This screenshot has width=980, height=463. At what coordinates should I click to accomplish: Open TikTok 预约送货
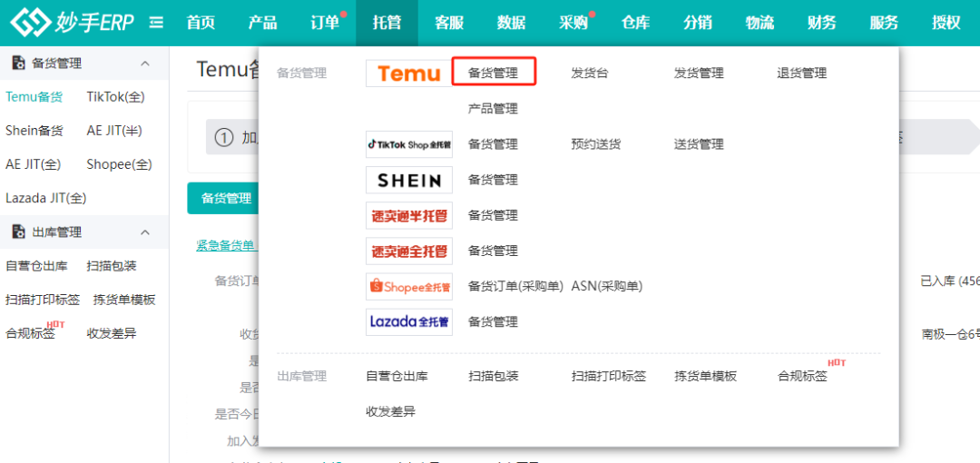click(x=595, y=144)
